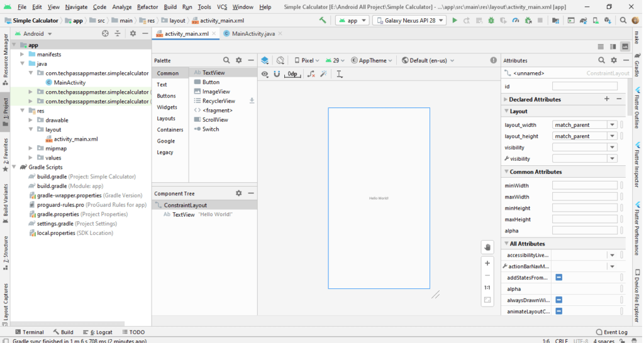Open the Logcat tool window
644x343 pixels.
97,332
